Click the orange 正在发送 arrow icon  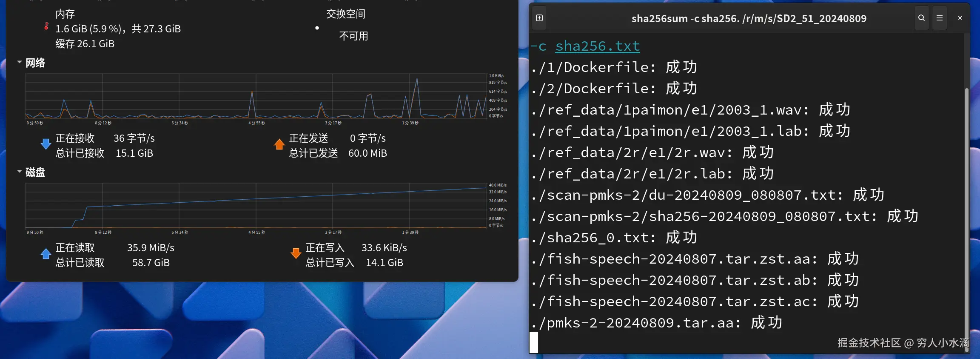pos(279,144)
